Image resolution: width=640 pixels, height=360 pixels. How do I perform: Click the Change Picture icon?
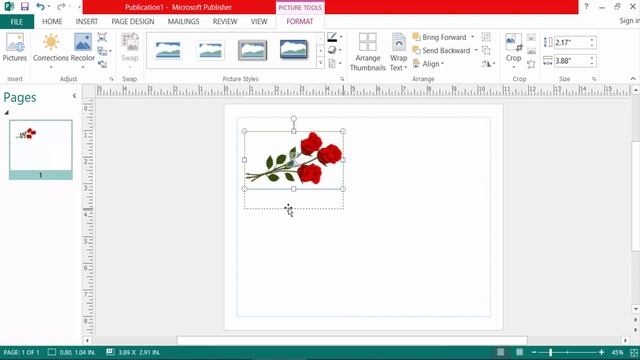(102, 51)
